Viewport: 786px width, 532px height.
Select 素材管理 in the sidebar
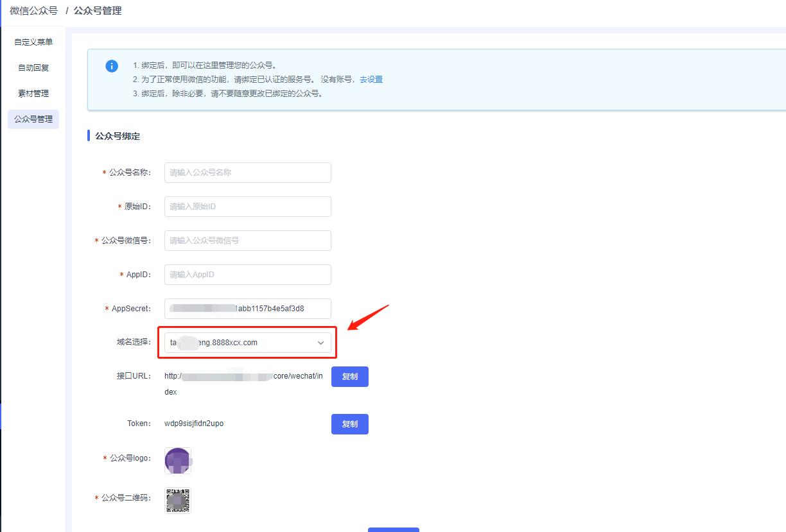(33, 94)
